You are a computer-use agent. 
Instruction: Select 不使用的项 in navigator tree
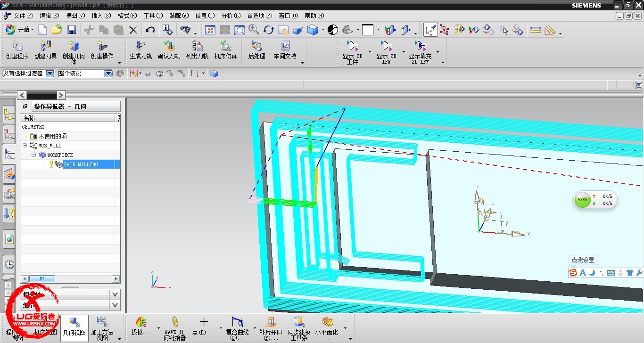coord(52,136)
